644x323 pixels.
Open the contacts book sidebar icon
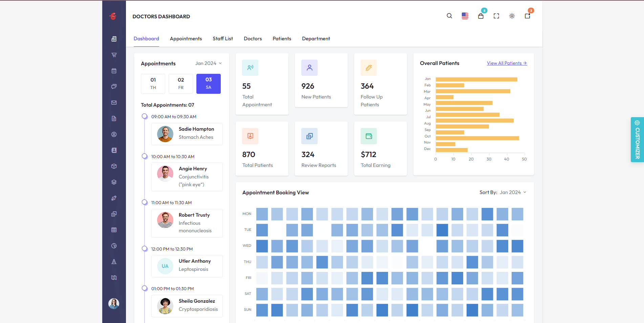[x=114, y=150]
